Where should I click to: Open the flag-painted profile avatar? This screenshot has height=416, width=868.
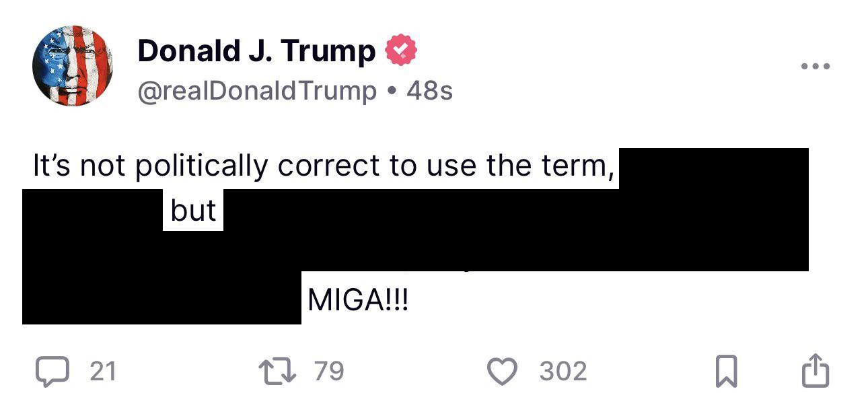72,66
